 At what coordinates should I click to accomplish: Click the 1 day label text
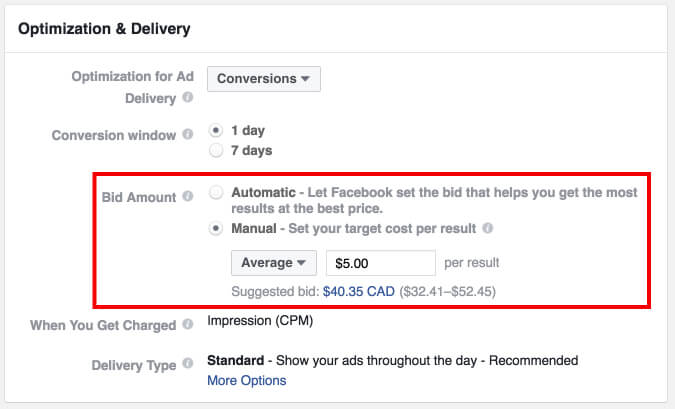248,130
